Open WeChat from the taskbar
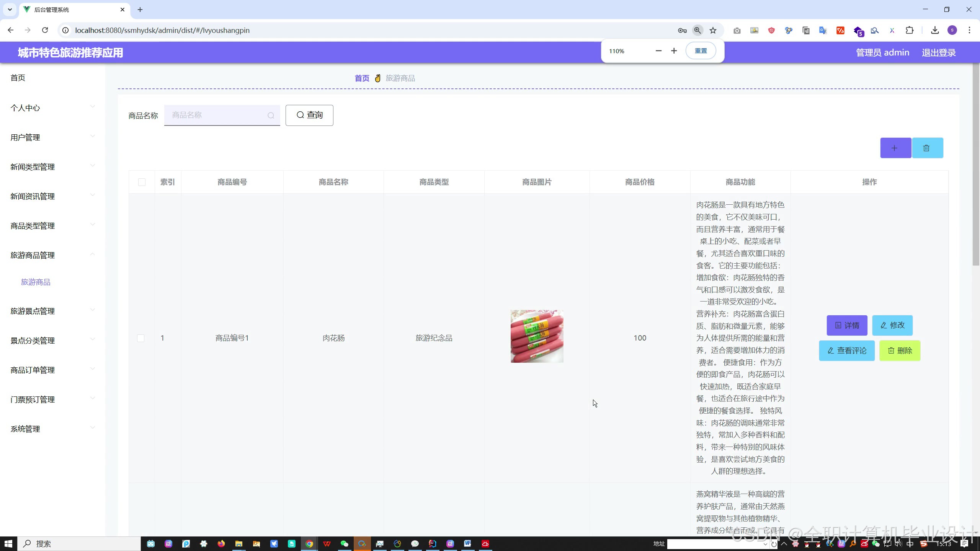Viewport: 980px width, 551px height. [x=344, y=544]
